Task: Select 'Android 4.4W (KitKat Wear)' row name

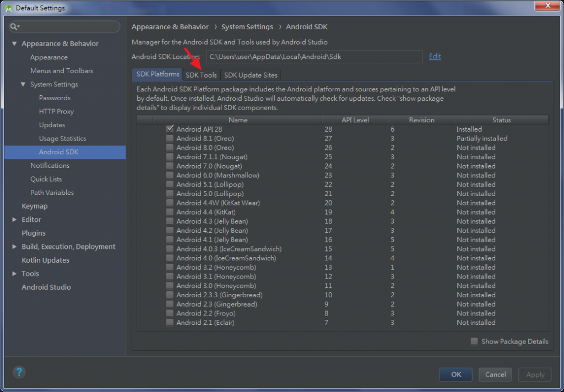Action: pyautogui.click(x=218, y=203)
